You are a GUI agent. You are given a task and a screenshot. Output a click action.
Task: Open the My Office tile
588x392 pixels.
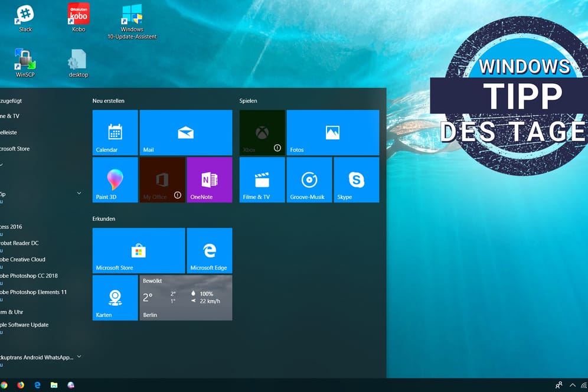162,179
